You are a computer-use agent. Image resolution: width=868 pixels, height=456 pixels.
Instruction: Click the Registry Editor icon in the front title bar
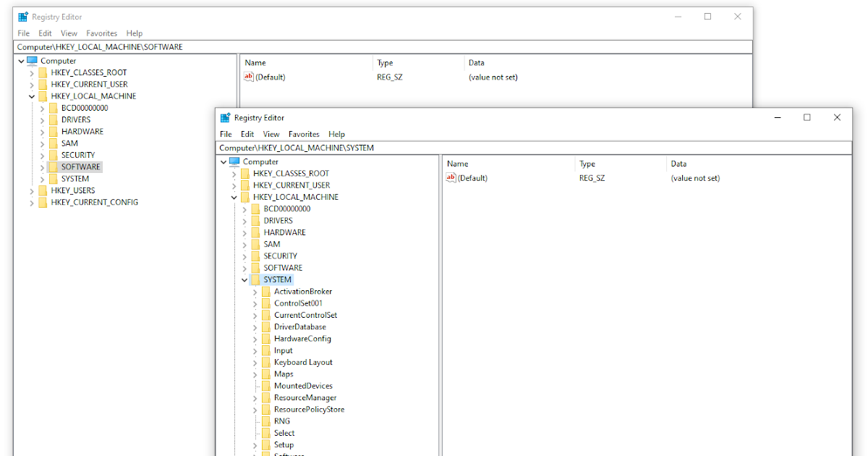(x=224, y=117)
